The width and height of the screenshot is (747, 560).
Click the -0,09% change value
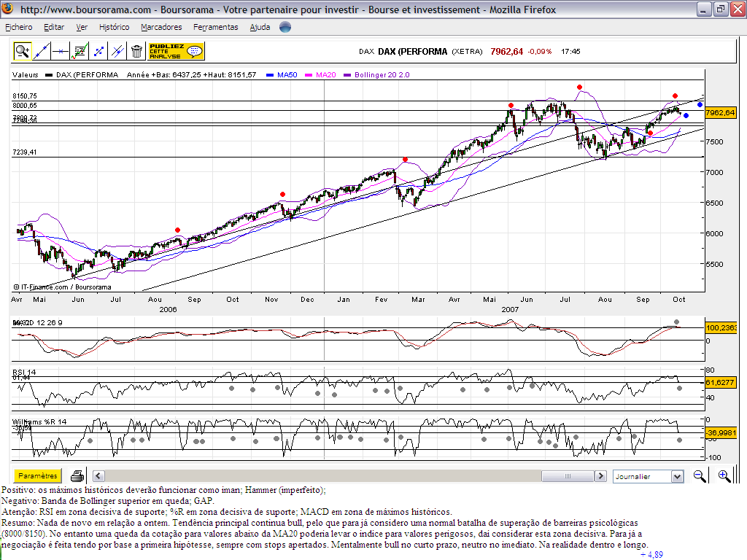[x=540, y=52]
